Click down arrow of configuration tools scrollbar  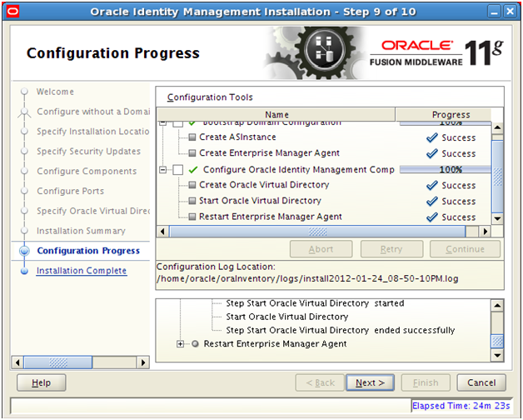coord(497,219)
